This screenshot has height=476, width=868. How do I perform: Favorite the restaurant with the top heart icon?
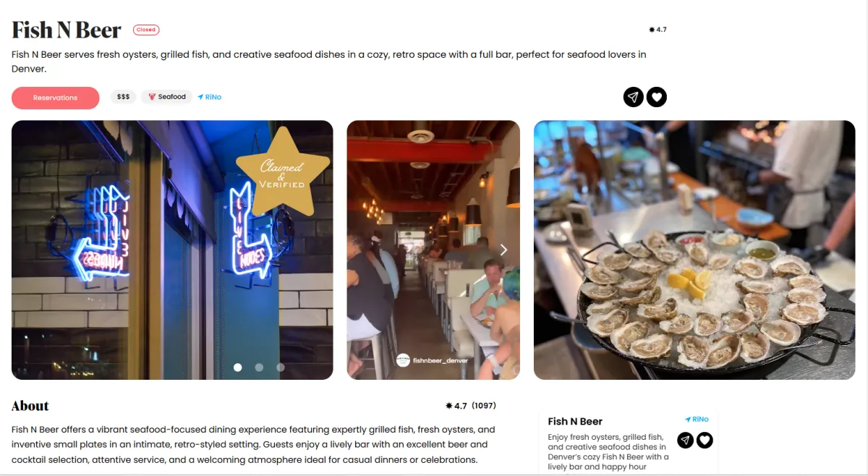[657, 97]
